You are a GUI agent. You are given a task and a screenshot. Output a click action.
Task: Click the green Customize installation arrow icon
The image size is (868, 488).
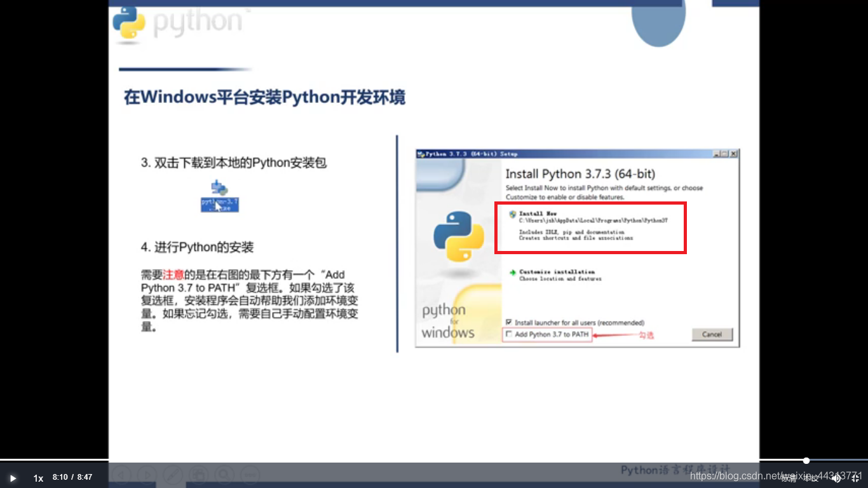click(x=512, y=273)
